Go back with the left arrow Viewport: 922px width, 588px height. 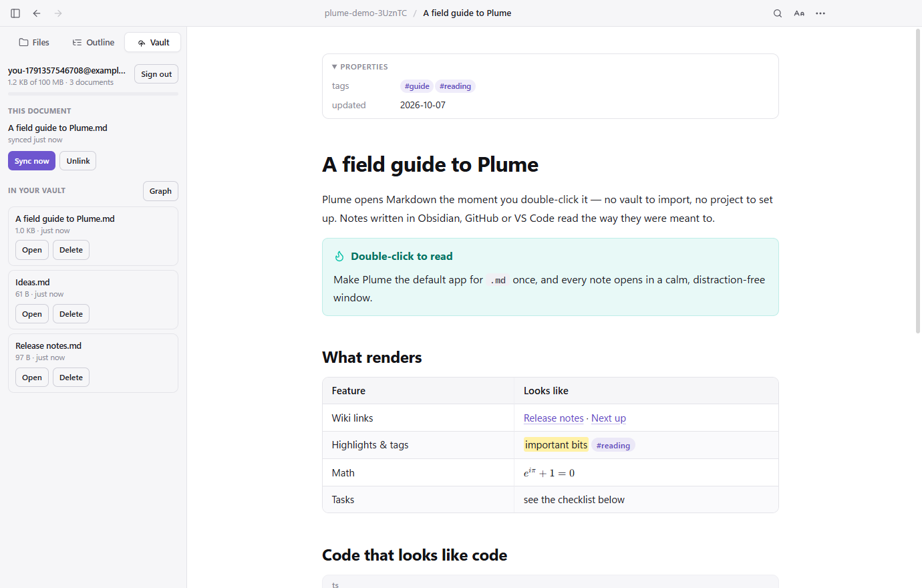pos(37,13)
